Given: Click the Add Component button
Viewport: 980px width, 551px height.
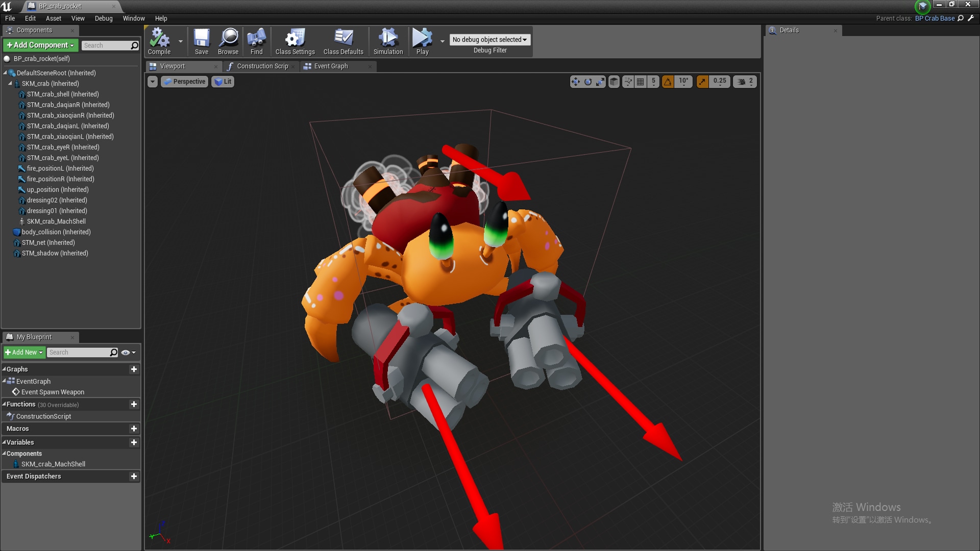Looking at the screenshot, I should point(40,45).
